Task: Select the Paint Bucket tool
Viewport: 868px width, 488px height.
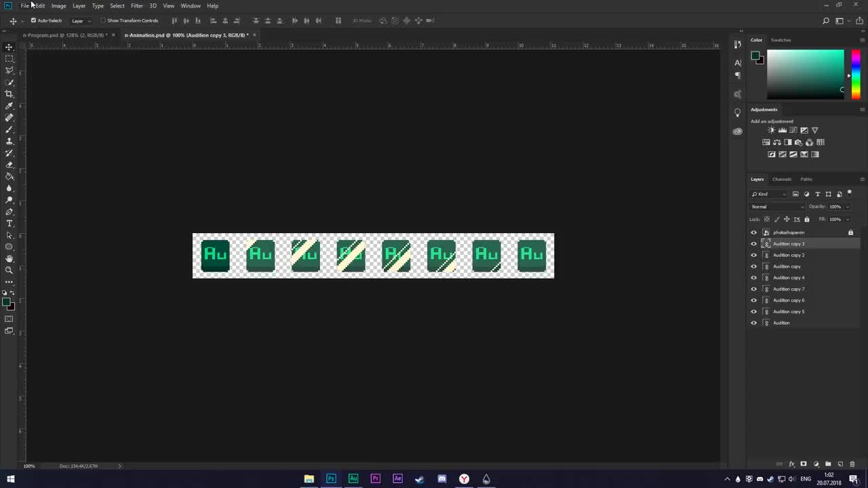Action: point(9,176)
